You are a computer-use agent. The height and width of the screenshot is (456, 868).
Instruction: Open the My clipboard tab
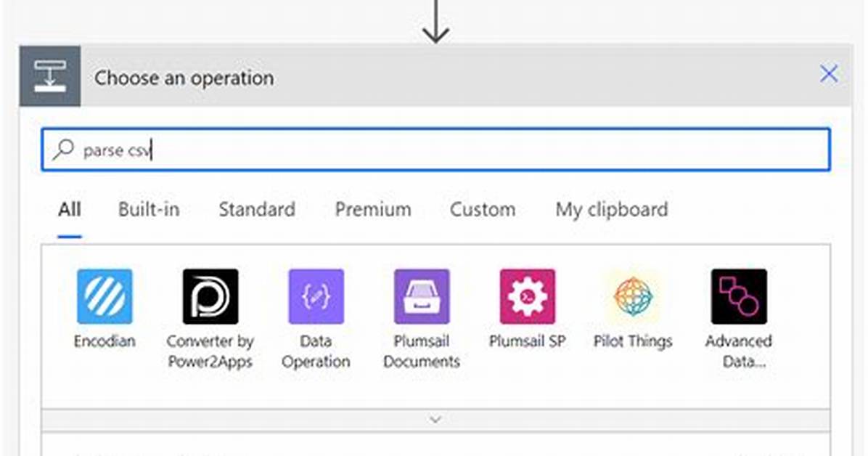[612, 210]
